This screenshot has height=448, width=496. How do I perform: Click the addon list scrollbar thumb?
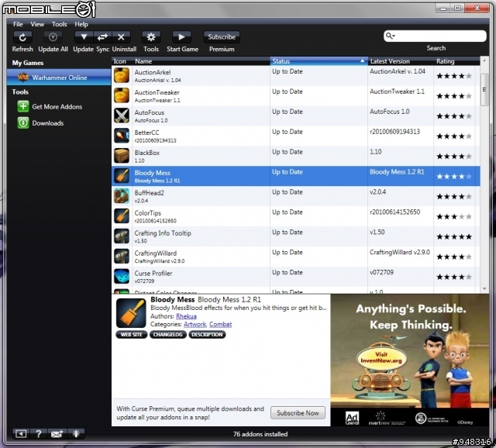coord(484,90)
